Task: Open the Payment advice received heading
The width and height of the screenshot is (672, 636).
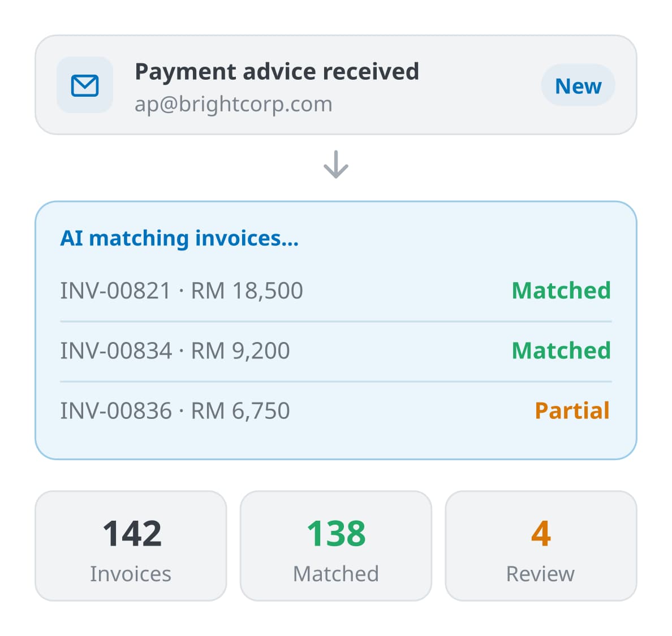Action: click(277, 72)
